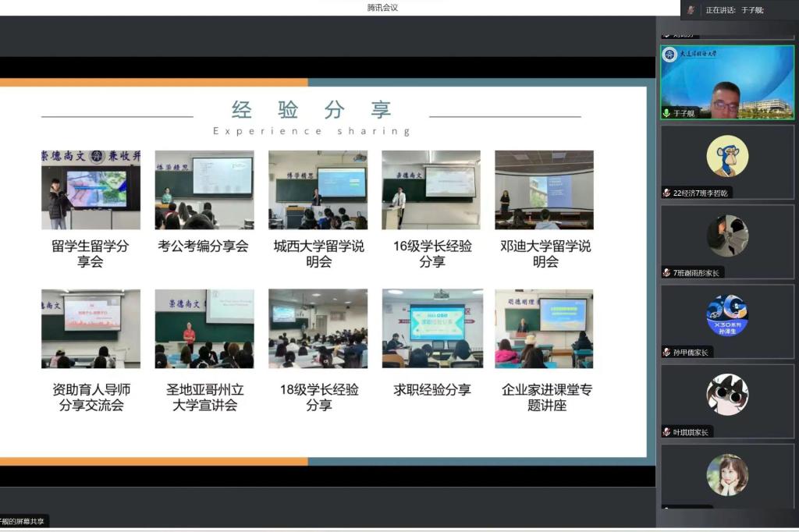Click the muted mic icon in the speaking bar
Image resolution: width=799 pixels, height=532 pixels.
[x=691, y=10]
